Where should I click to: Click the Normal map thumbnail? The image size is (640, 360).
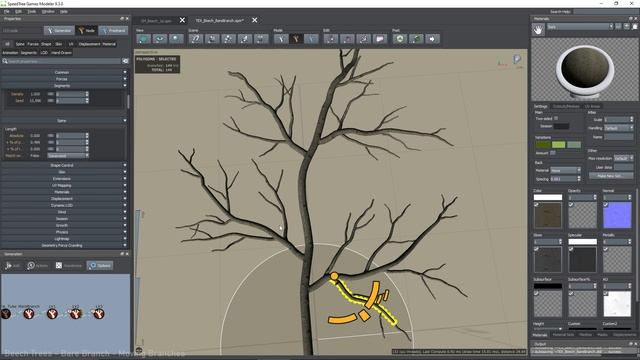617,215
